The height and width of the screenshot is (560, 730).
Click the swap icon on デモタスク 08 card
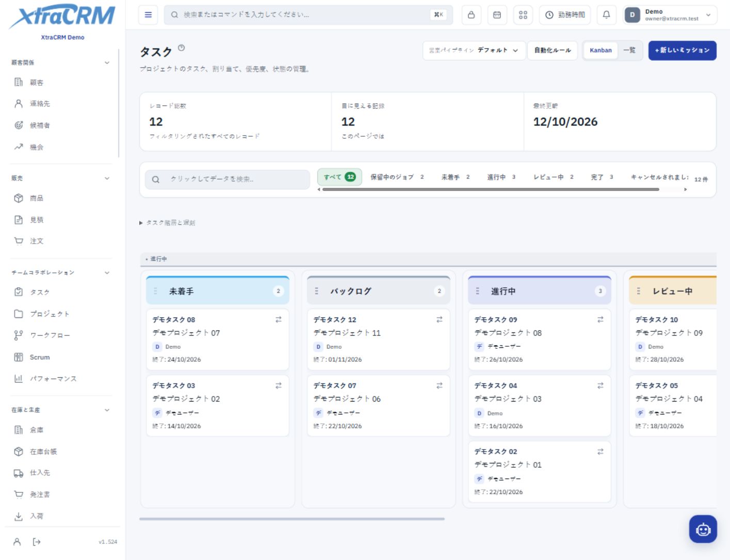[279, 319]
